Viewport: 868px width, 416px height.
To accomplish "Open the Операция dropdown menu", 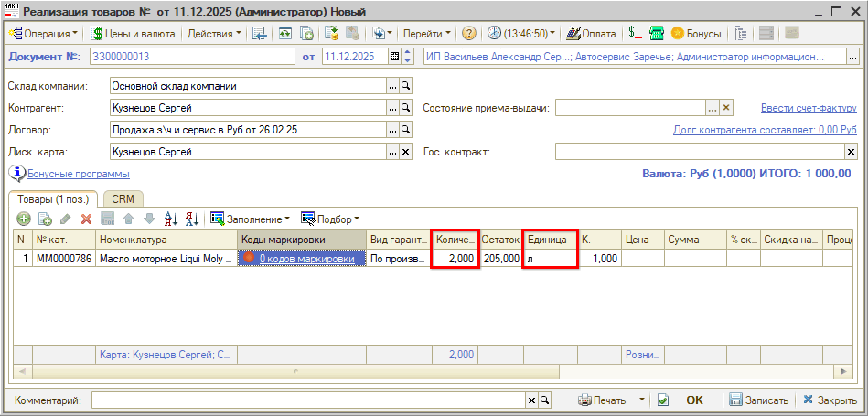I will [44, 34].
